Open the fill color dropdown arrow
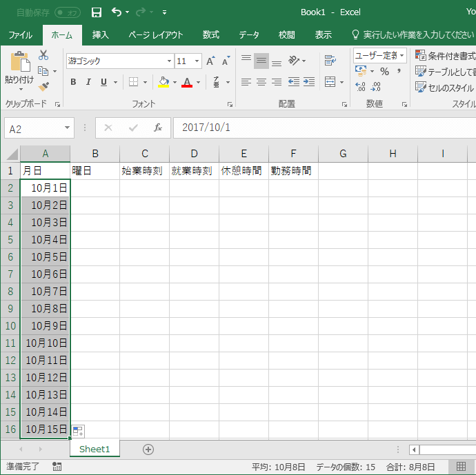 point(175,82)
